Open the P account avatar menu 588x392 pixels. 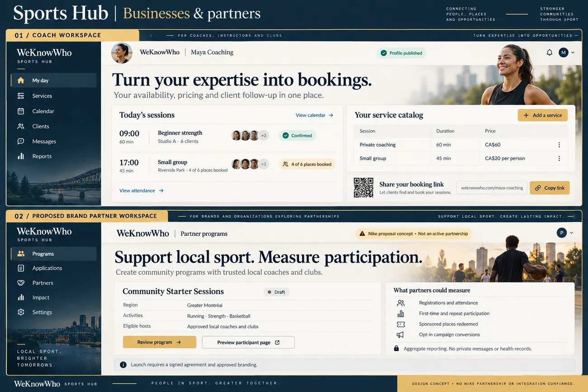[x=561, y=233]
